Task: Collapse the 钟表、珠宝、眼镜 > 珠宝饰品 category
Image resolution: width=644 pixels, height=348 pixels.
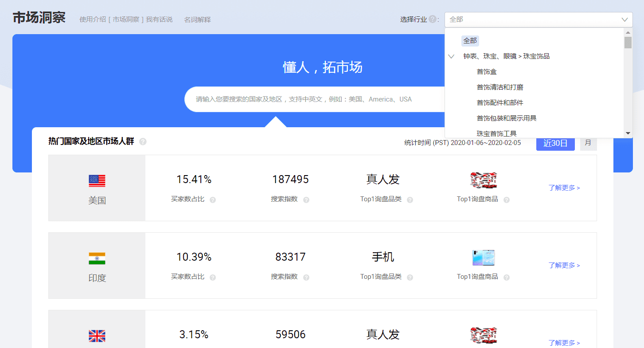Action: pos(451,56)
